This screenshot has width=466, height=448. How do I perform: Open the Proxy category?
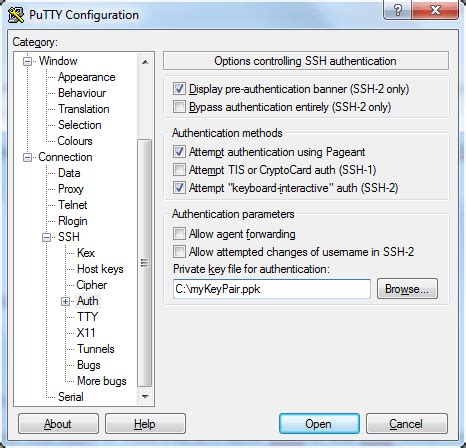(71, 189)
